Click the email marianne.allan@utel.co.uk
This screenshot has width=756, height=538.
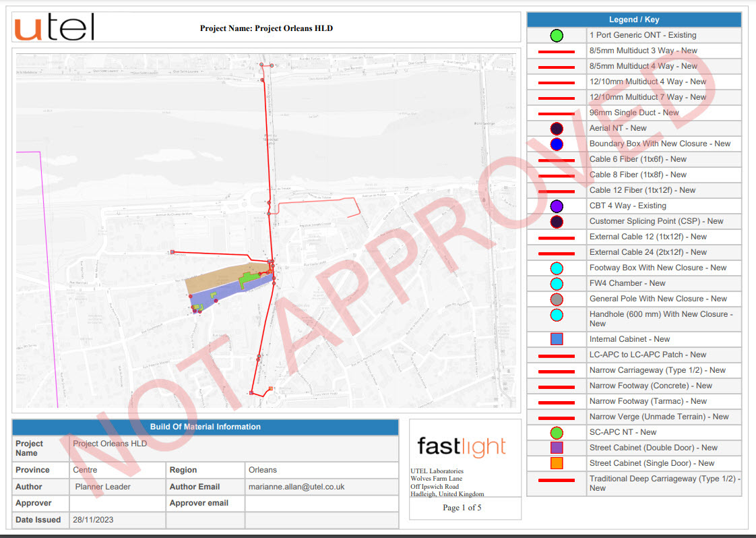pyautogui.click(x=296, y=487)
